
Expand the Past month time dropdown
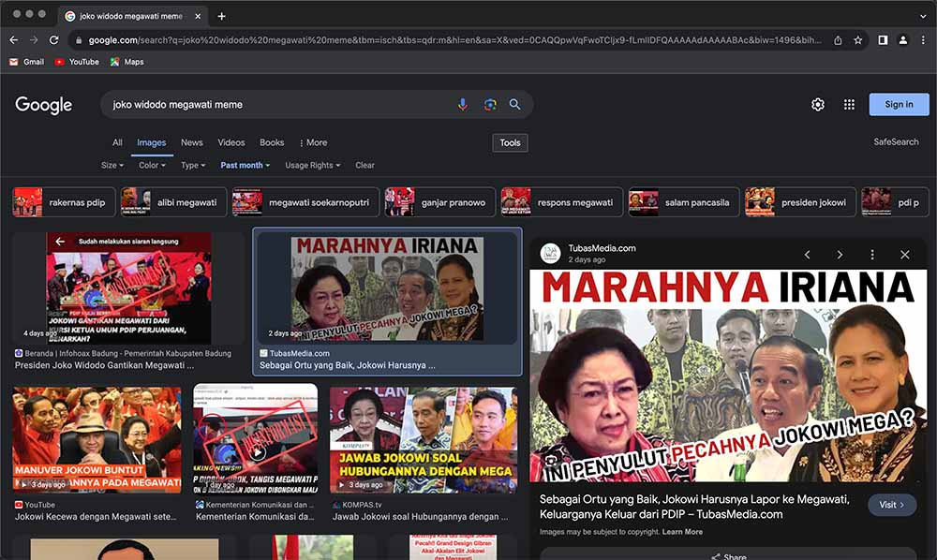pyautogui.click(x=245, y=166)
